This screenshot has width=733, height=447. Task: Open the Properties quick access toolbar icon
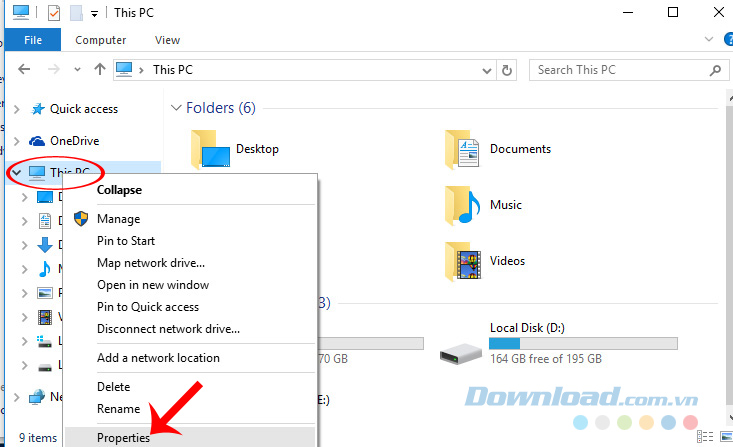tap(54, 13)
